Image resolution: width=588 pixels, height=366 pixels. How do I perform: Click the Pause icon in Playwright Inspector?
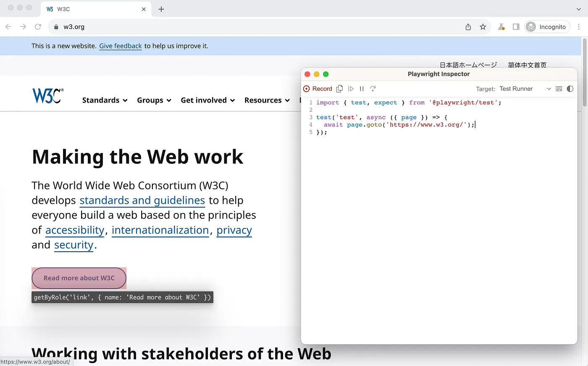[362, 89]
